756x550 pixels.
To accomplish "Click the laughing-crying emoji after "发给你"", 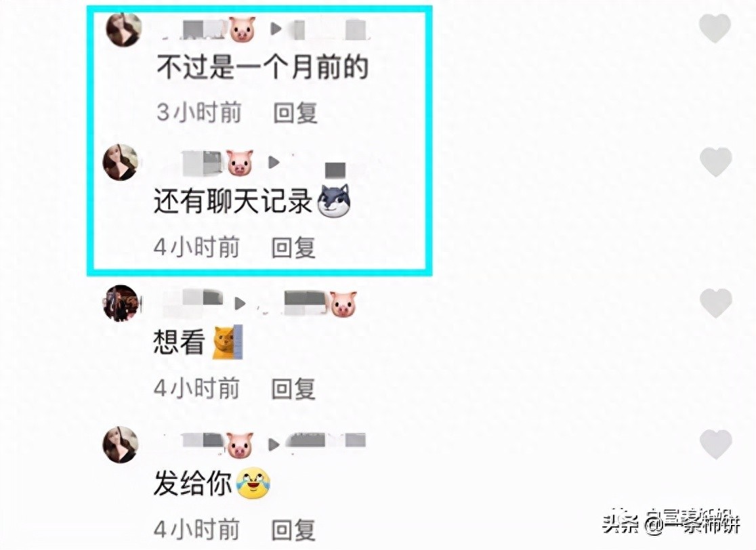I will point(253,483).
